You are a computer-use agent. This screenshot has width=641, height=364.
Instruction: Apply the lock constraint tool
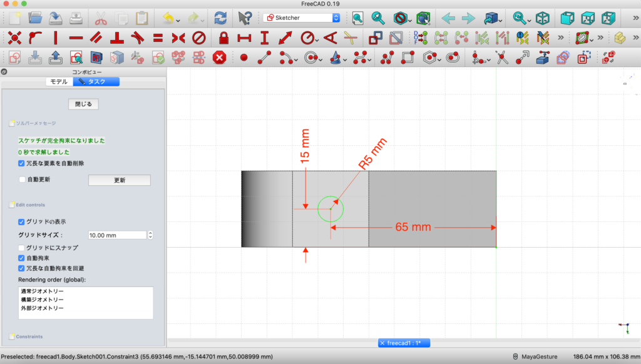click(223, 38)
